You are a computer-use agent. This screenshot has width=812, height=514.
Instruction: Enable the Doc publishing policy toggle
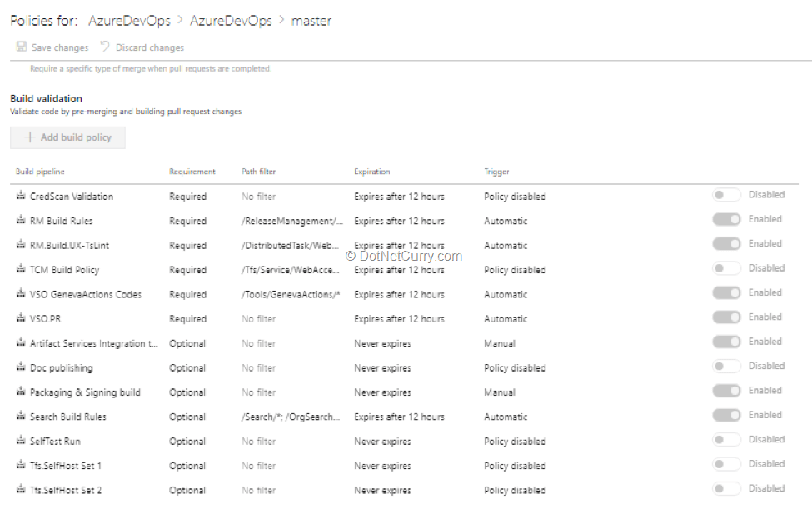[x=726, y=367]
